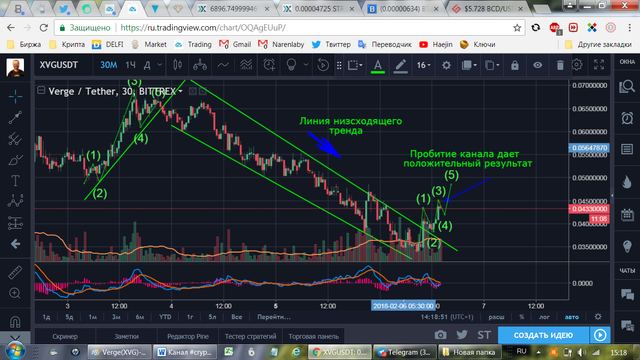640x360 pixels.
Task: Open the pitchfork drawing tools
Action: coord(15,139)
